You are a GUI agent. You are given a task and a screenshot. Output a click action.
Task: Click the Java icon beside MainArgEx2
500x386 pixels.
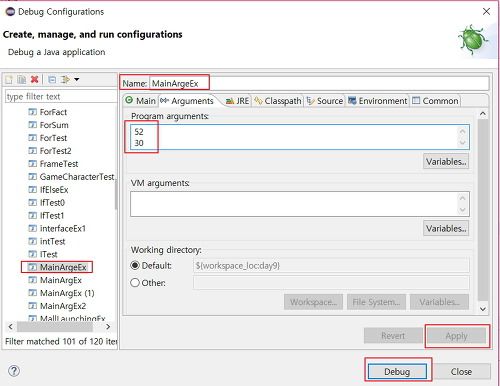32,306
